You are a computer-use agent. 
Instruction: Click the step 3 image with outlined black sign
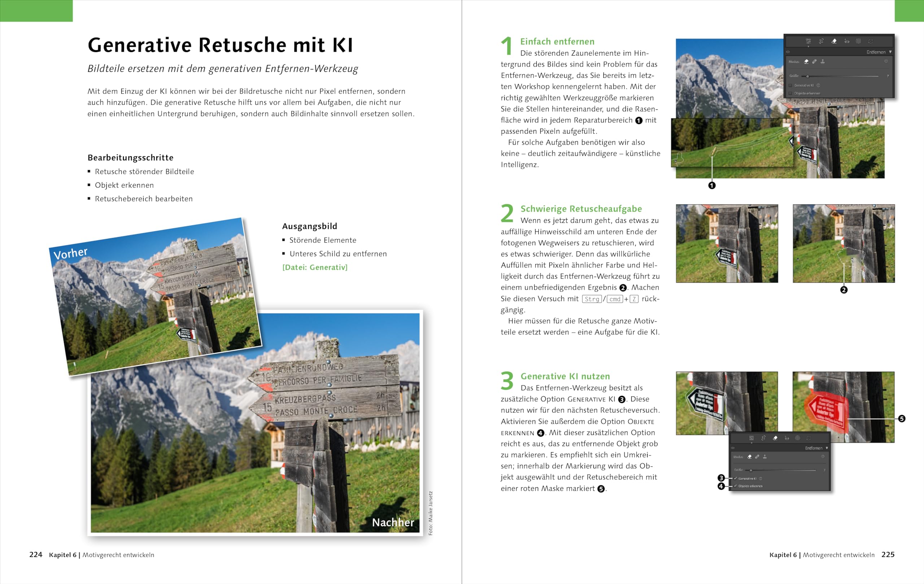[727, 403]
